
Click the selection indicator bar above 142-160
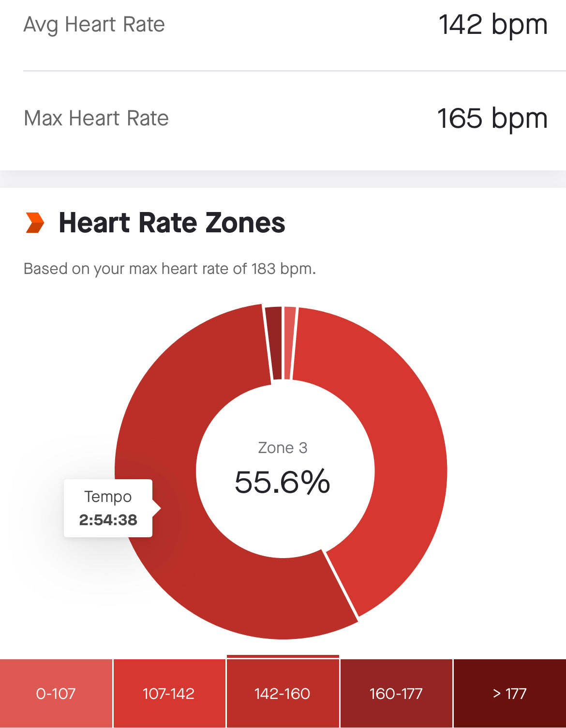(283, 656)
